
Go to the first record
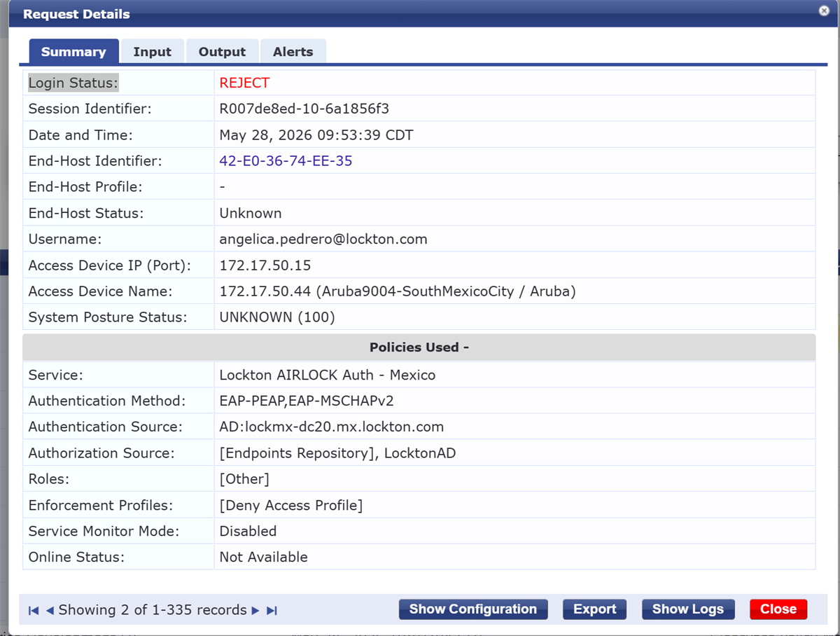34,611
